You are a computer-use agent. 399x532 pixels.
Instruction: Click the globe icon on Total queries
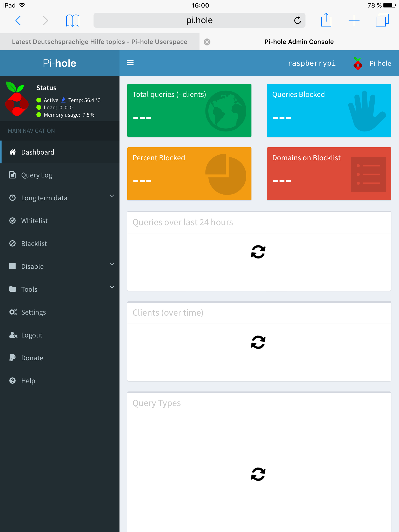click(x=226, y=111)
